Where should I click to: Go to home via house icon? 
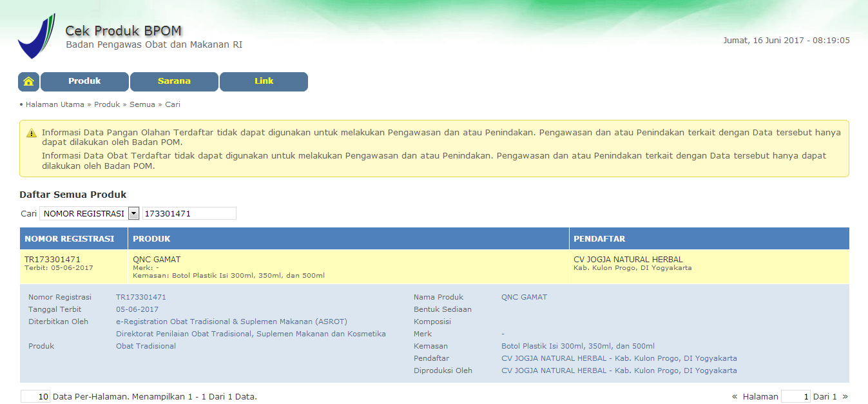click(x=28, y=82)
